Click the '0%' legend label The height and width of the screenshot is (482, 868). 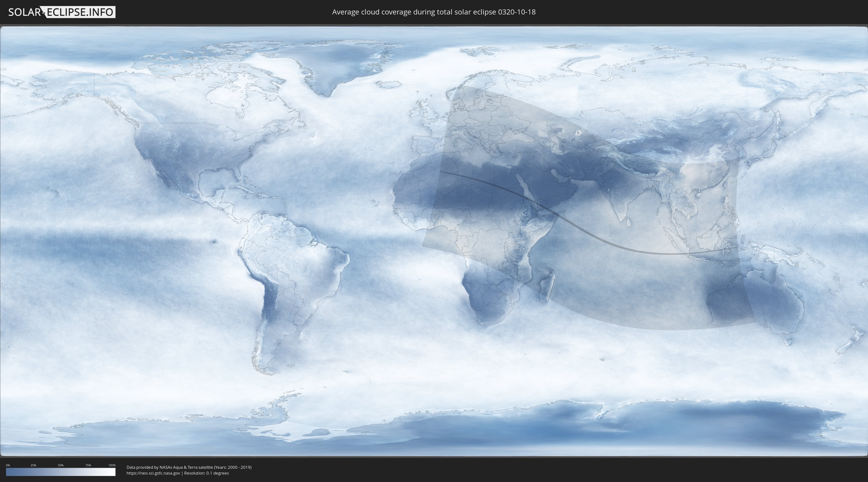8,465
